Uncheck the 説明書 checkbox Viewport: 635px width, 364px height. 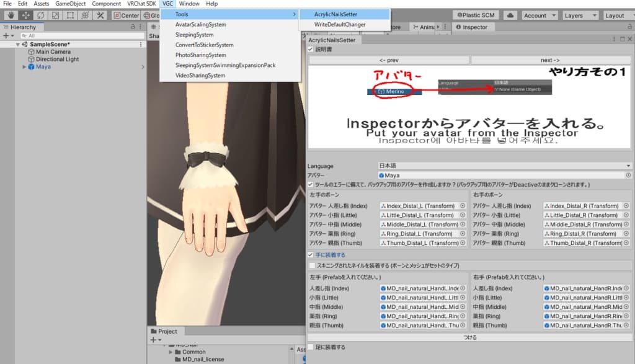[311, 49]
